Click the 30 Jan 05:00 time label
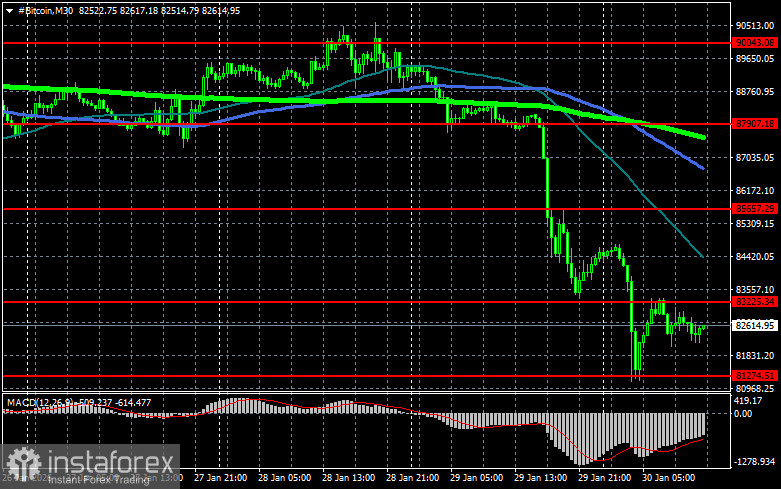 668,478
